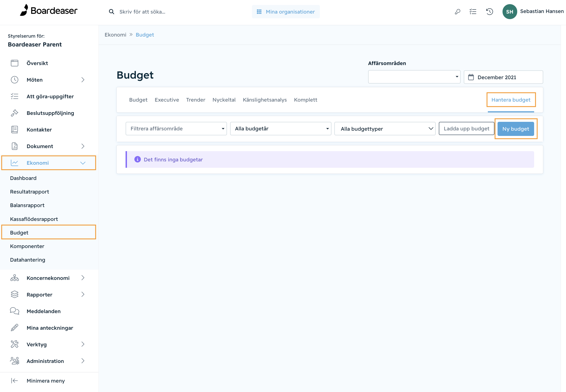Expand the Koncernekonomi chevron
566x392 pixels.
83,278
